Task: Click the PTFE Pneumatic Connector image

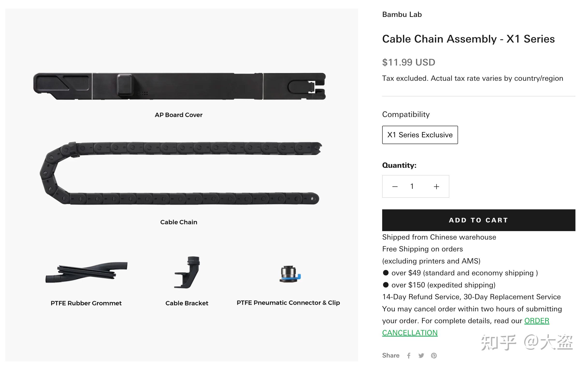Action: tap(290, 274)
